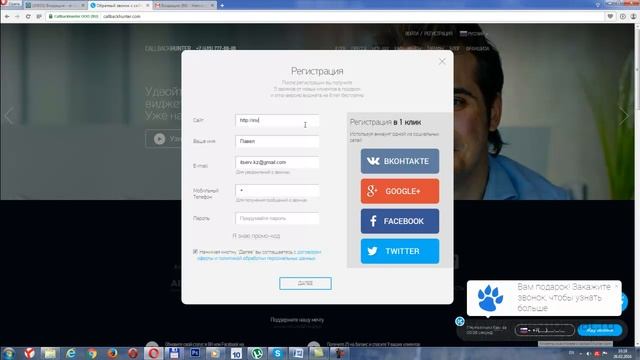Go to previous slide arrow

point(9,116)
